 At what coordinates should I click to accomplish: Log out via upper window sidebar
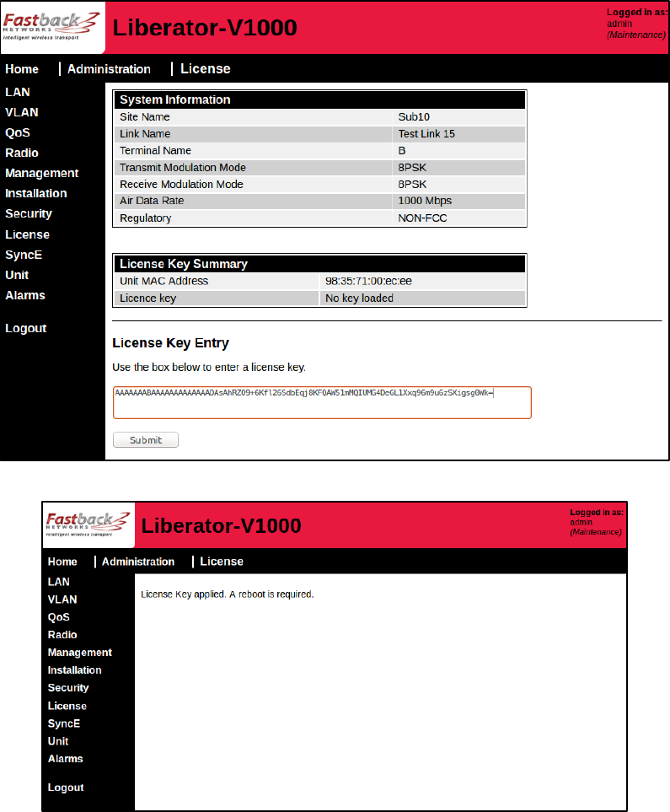(26, 328)
